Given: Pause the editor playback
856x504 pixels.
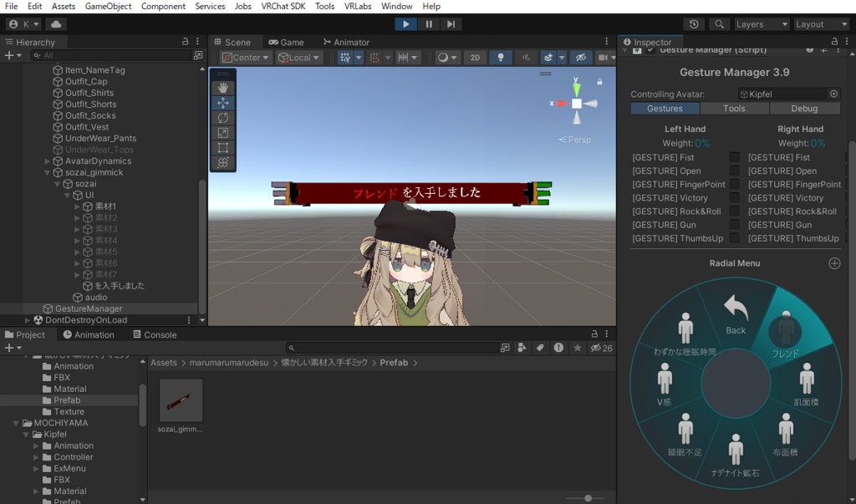Looking at the screenshot, I should 429,24.
